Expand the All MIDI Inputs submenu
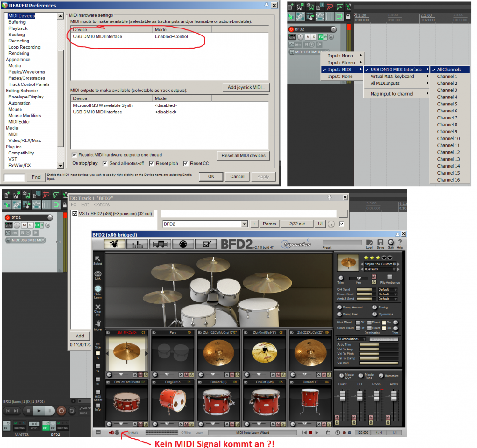 397,84
